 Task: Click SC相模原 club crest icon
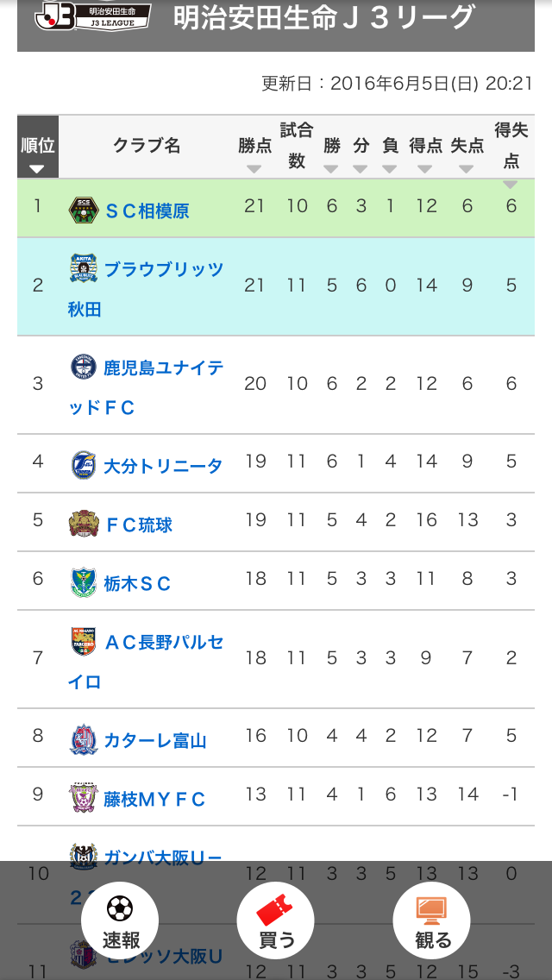(84, 210)
